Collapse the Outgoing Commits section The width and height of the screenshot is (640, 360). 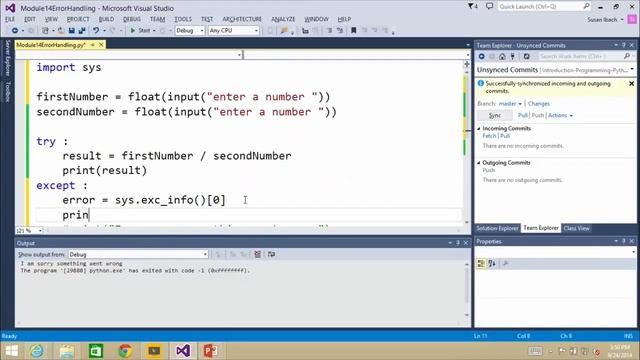point(479,162)
